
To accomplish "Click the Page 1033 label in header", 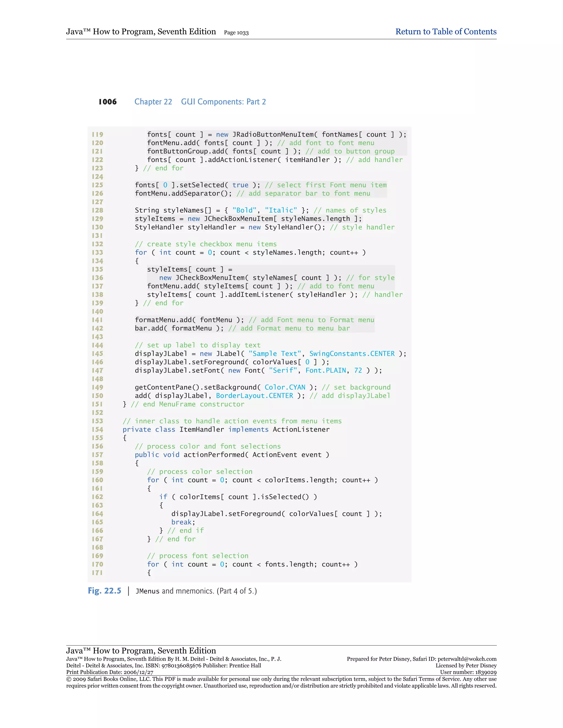I will (236, 33).
